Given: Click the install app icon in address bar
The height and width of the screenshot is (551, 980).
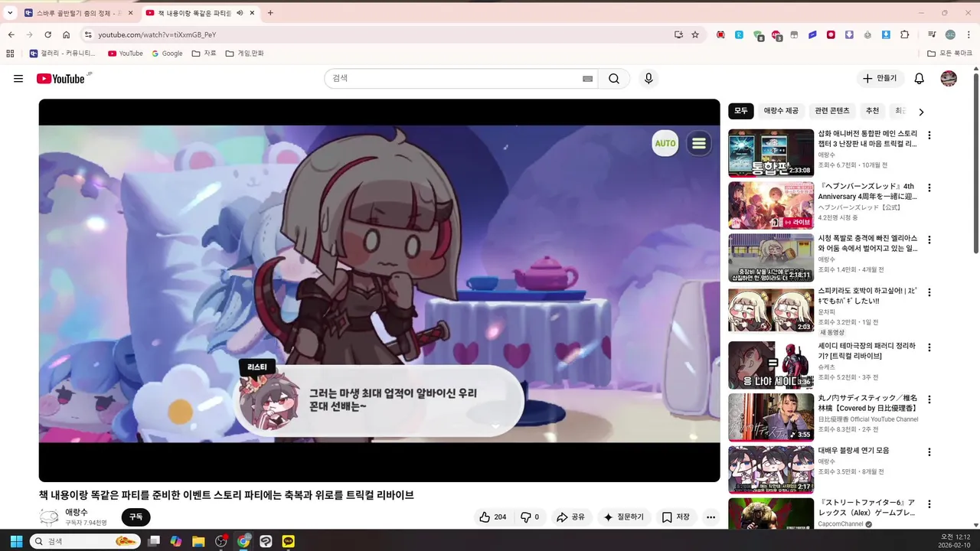Looking at the screenshot, I should coord(678,34).
